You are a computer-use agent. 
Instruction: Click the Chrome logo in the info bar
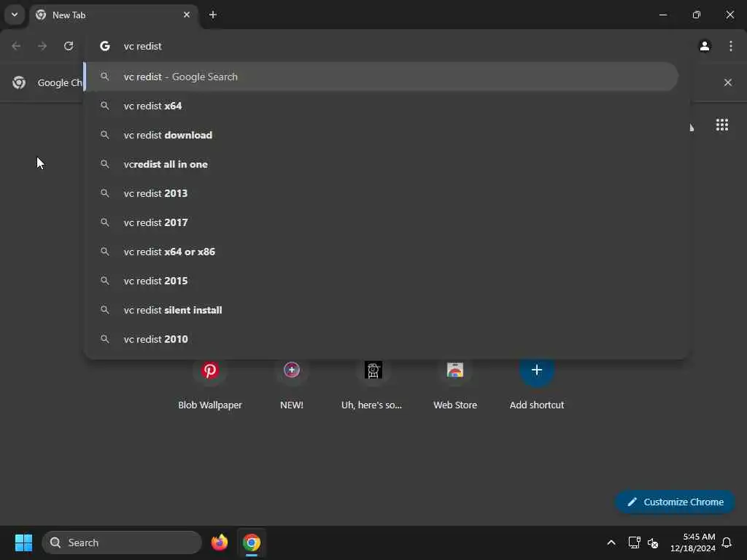19,82
